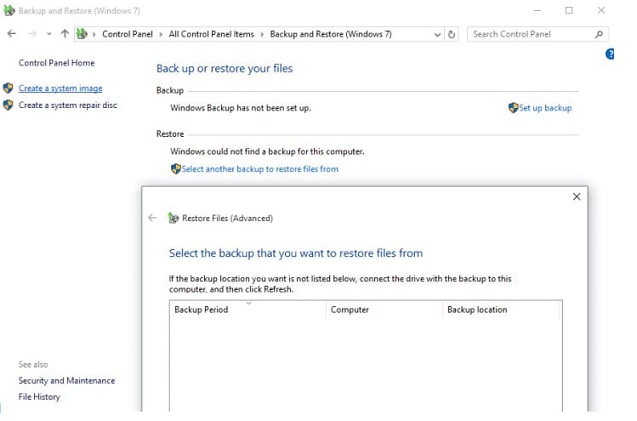This screenshot has height=421, width=637.
Task: Go back using the navigation back arrow
Action: (x=12, y=34)
